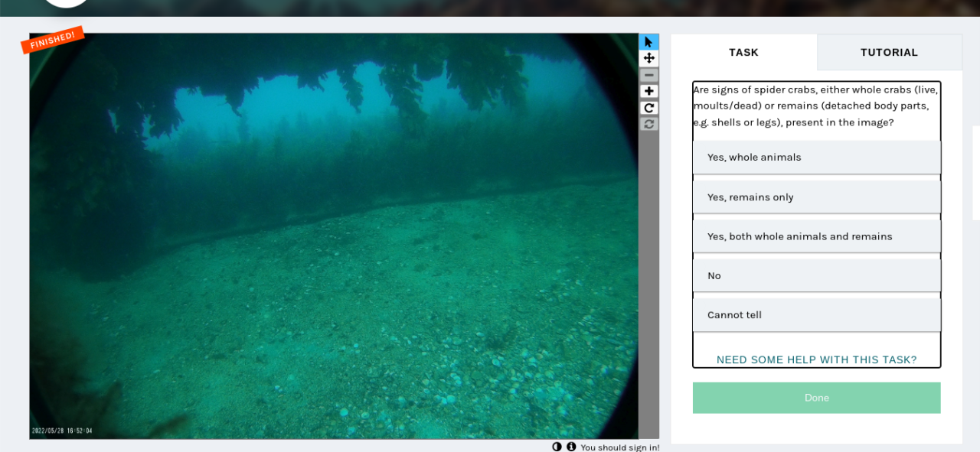The width and height of the screenshot is (980, 452).
Task: Reset the image view
Action: click(x=648, y=124)
